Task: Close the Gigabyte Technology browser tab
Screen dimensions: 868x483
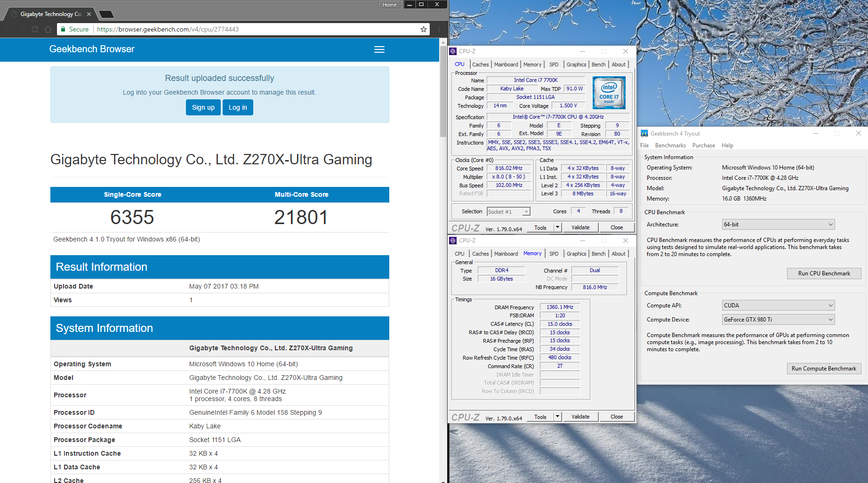Action: pos(89,14)
